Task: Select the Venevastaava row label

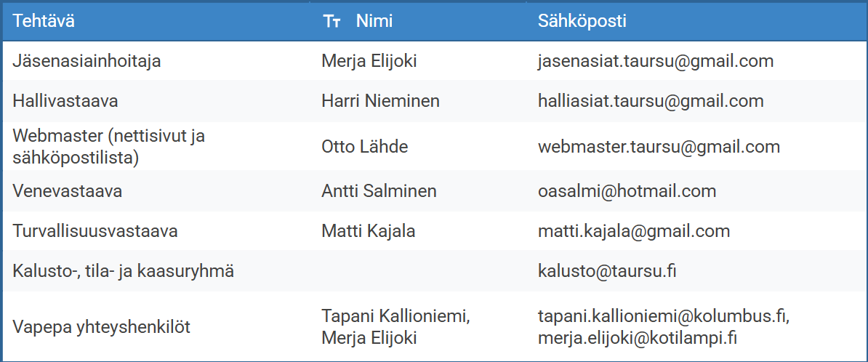Action: (x=67, y=191)
